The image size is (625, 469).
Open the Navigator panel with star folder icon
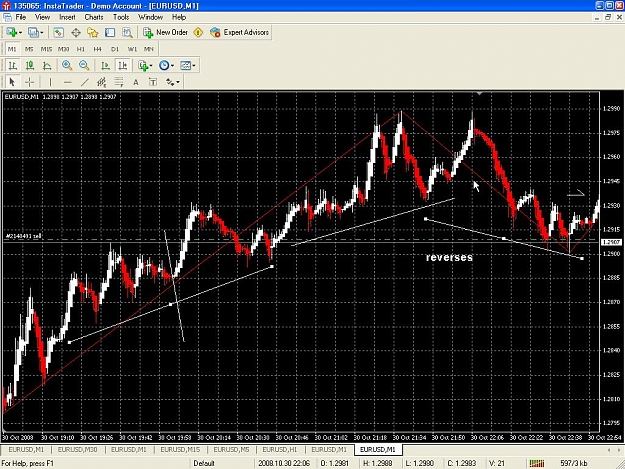click(93, 32)
